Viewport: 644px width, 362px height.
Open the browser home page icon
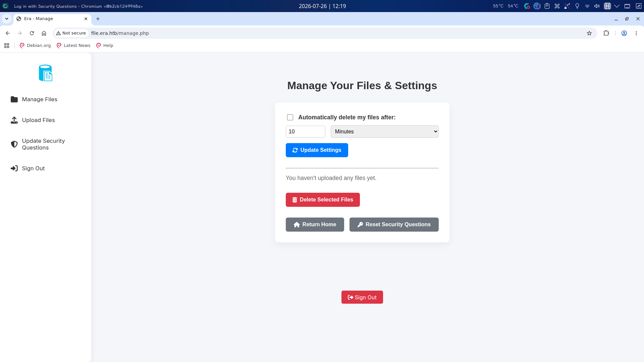[x=44, y=33]
